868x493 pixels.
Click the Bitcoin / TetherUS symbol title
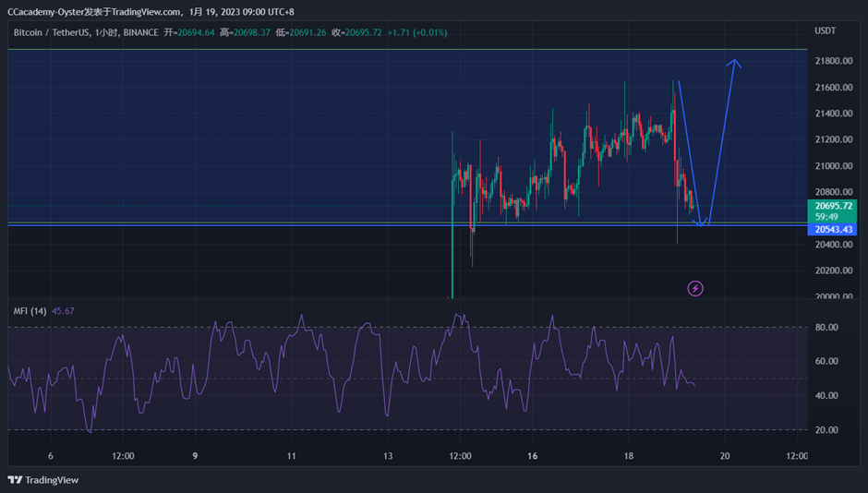tap(52, 33)
